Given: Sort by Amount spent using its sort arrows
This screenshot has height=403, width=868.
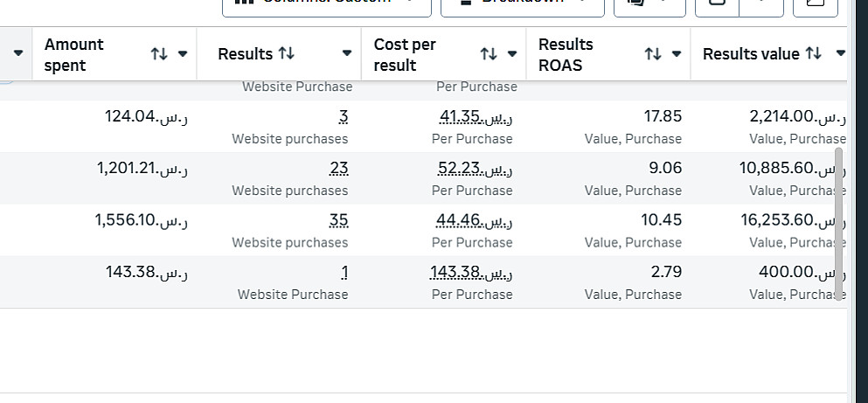Looking at the screenshot, I should [158, 54].
